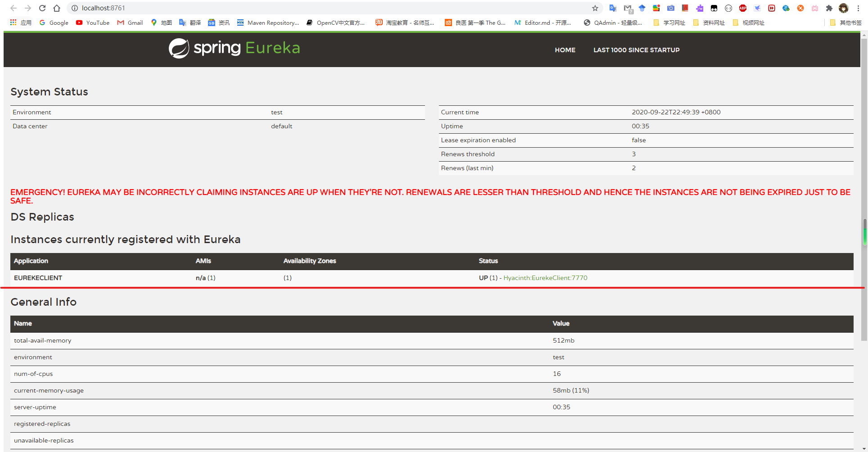Expand the 视频网址 bookmark folder

749,23
